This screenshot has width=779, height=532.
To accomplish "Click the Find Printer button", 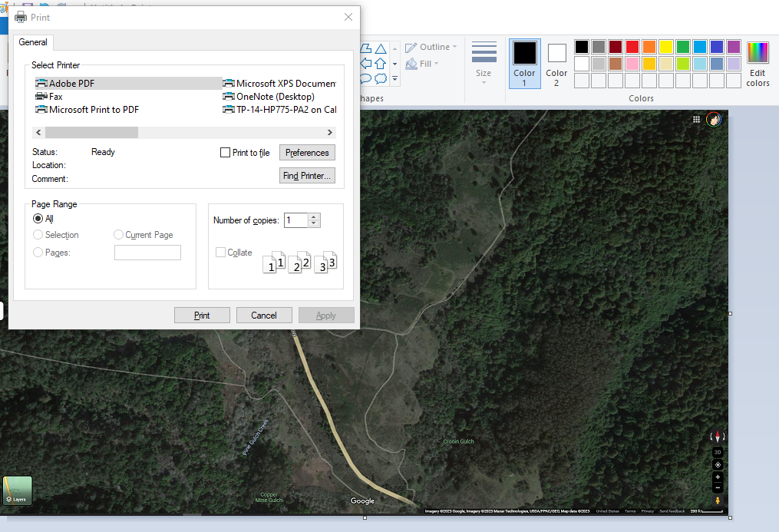I will pos(307,175).
